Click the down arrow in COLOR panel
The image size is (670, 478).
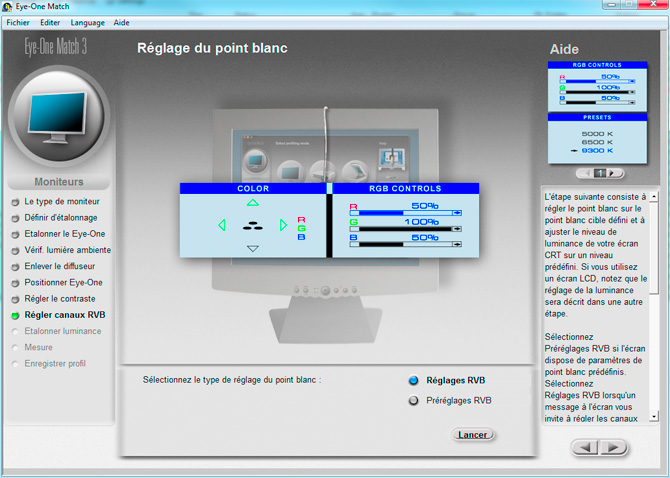[253, 249]
